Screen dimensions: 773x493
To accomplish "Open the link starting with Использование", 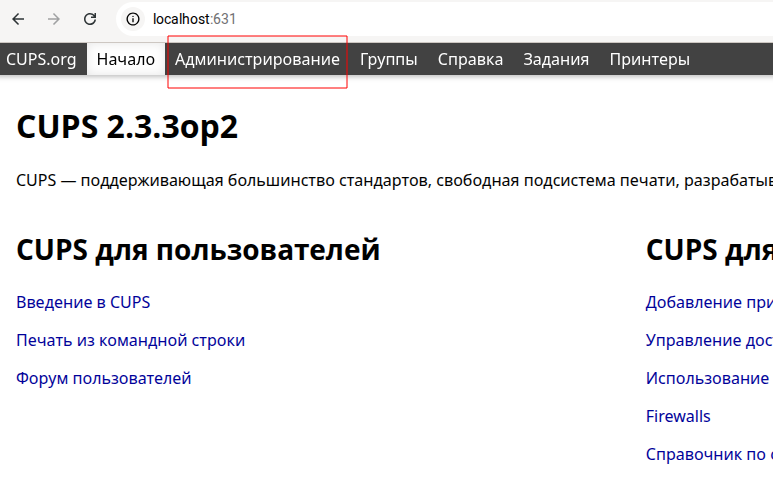I will (708, 378).
